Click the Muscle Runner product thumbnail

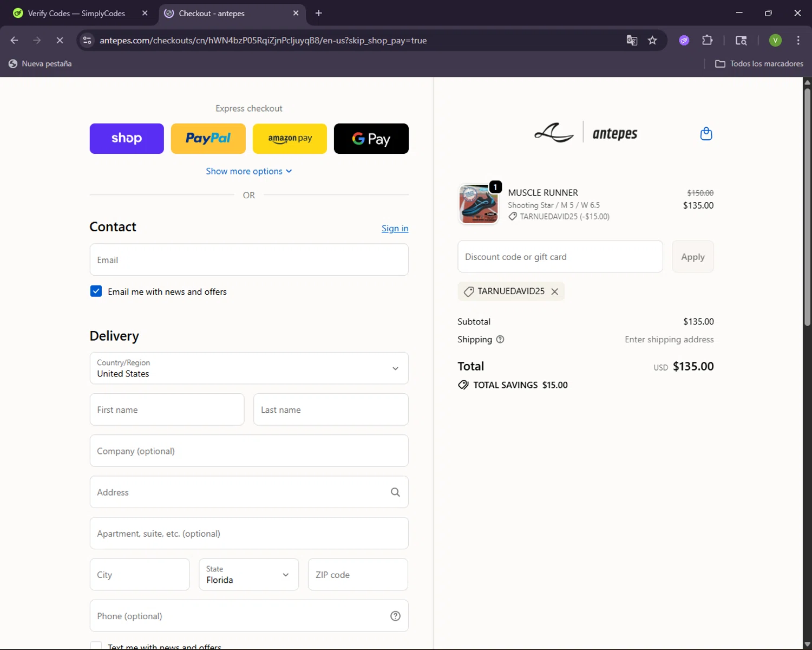click(x=479, y=204)
